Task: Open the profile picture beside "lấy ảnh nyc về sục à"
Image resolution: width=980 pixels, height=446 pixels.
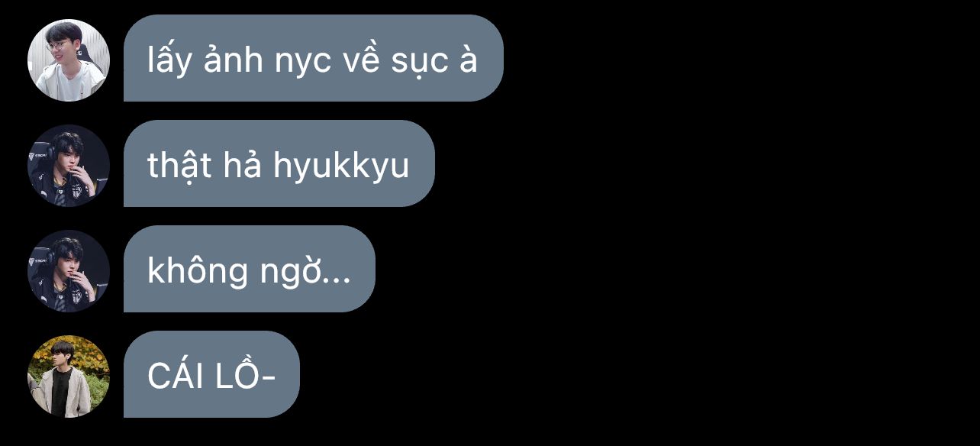Action: tap(69, 60)
